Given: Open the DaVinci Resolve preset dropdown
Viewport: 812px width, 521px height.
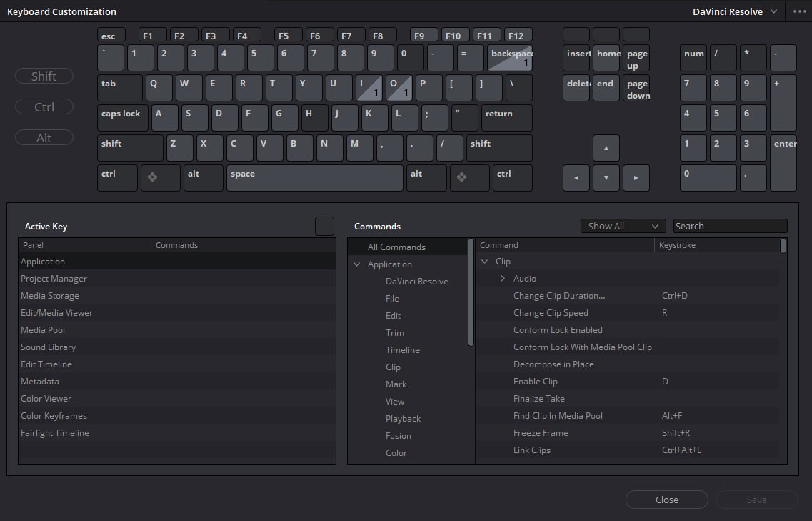Looking at the screenshot, I should pos(735,11).
